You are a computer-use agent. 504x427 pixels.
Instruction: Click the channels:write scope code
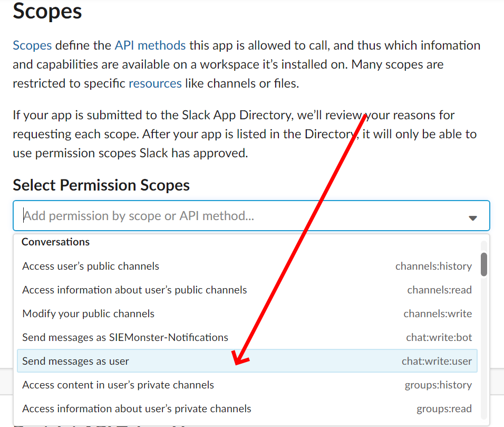pos(438,314)
